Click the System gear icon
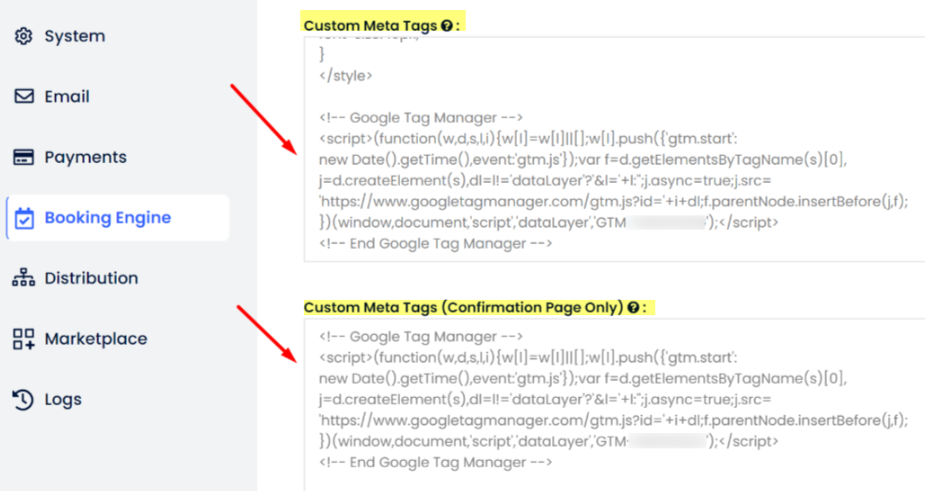This screenshot has height=491, width=925. point(24,36)
